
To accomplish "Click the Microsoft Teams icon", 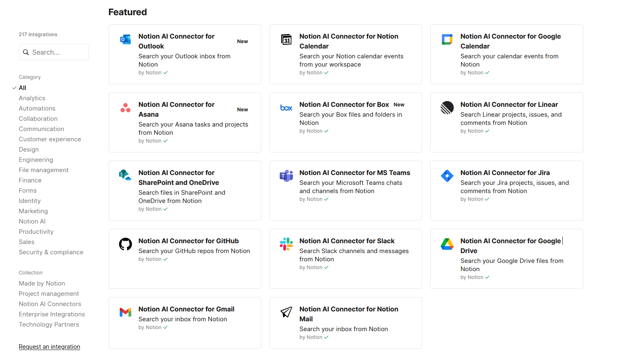I will coord(286,176).
